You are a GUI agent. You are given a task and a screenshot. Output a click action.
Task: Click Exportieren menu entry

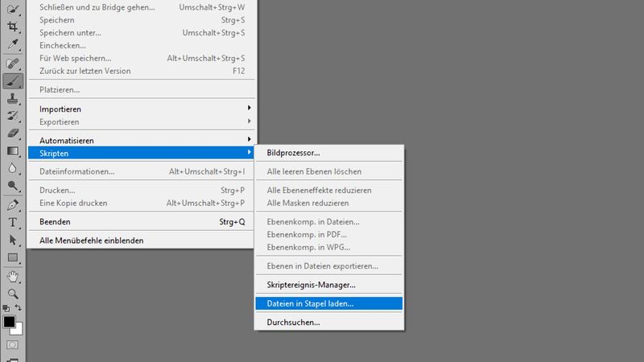142,122
